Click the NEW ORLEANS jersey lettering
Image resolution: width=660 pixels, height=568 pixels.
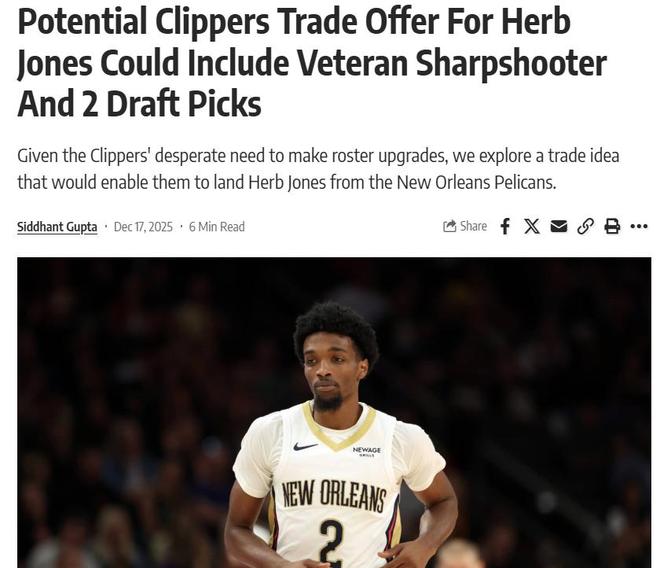tap(334, 495)
